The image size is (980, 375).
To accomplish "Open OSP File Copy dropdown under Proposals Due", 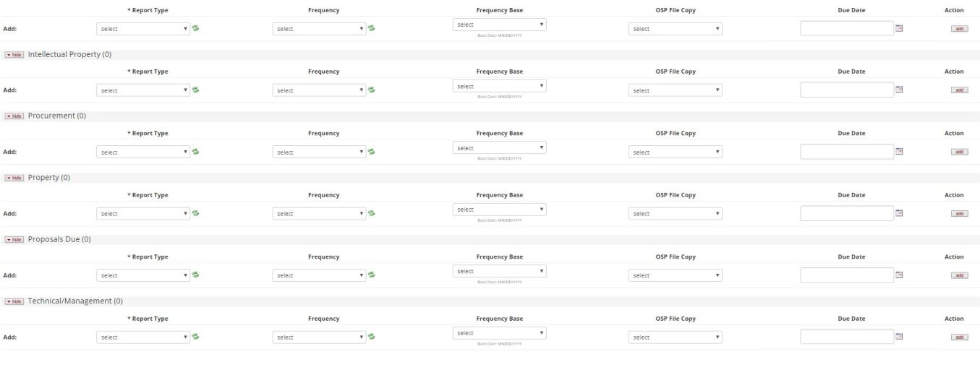I will (676, 275).
